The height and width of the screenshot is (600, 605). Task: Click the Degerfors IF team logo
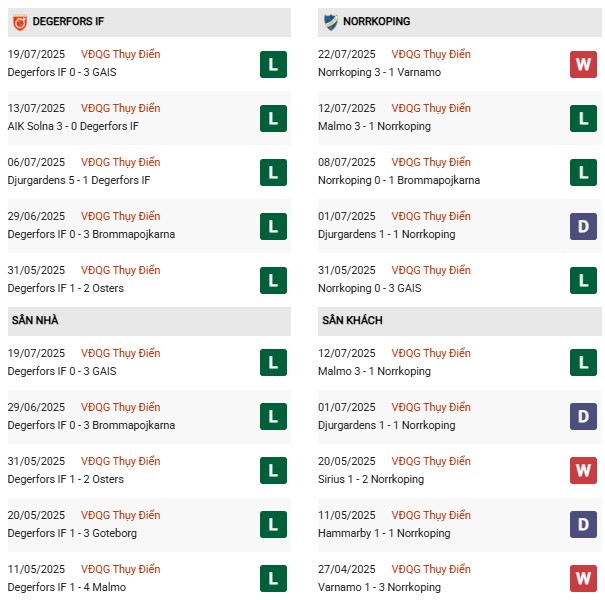click(20, 21)
